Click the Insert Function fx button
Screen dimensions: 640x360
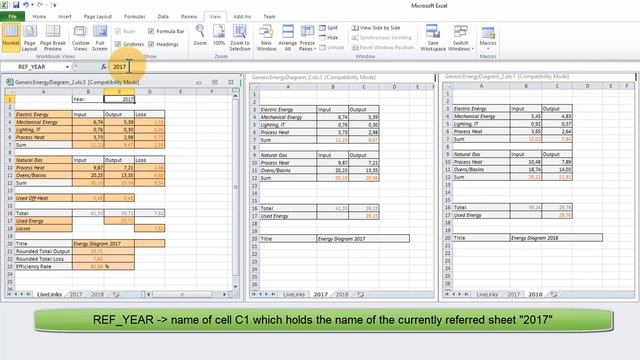click(x=104, y=67)
